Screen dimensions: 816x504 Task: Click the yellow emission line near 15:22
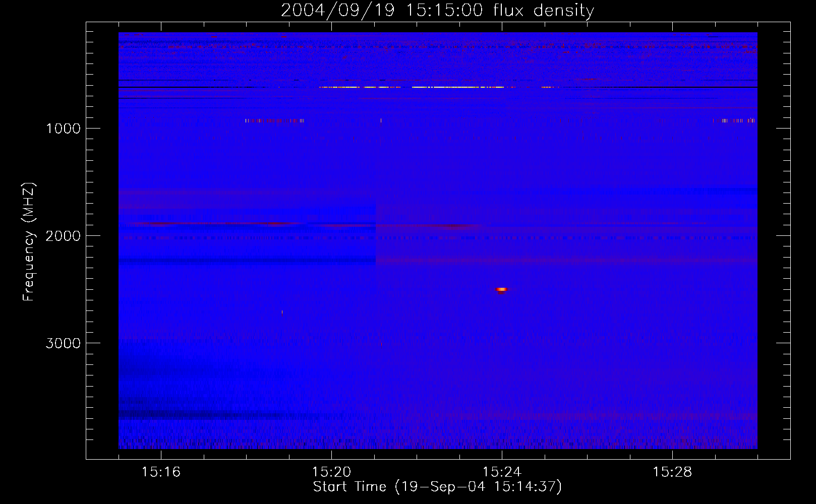pos(458,87)
